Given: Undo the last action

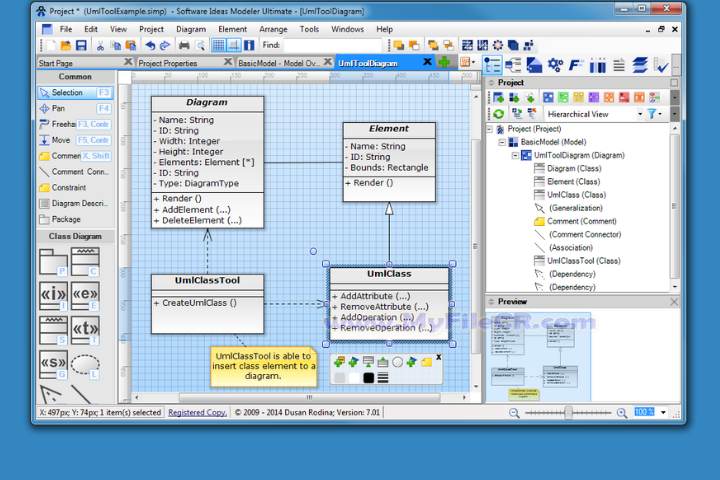Looking at the screenshot, I should [x=150, y=45].
